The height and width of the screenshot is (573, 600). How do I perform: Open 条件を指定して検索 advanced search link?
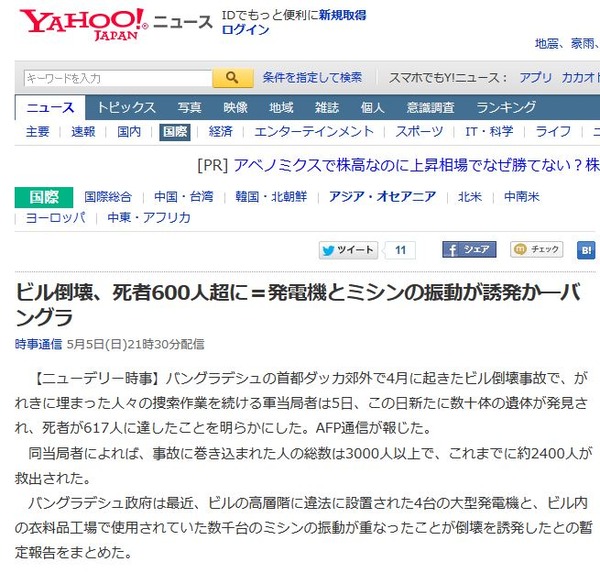click(x=312, y=78)
